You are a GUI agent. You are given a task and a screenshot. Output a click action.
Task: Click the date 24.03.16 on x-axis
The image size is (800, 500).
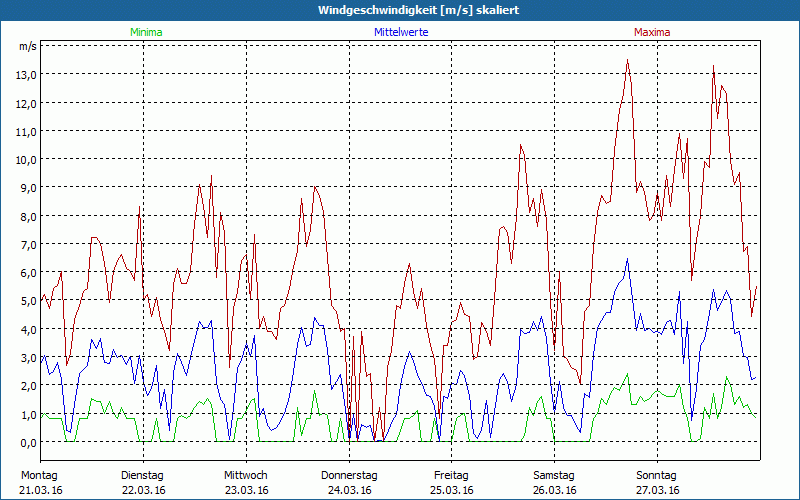tap(349, 490)
